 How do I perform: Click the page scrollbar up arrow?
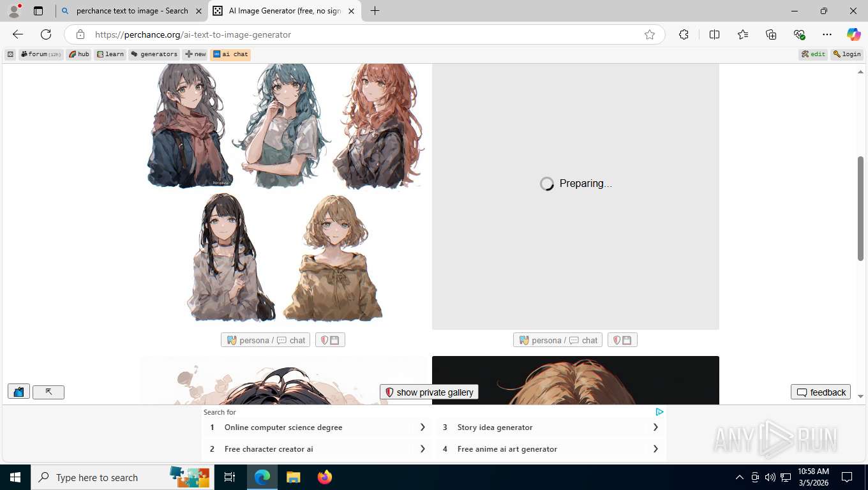(x=860, y=71)
